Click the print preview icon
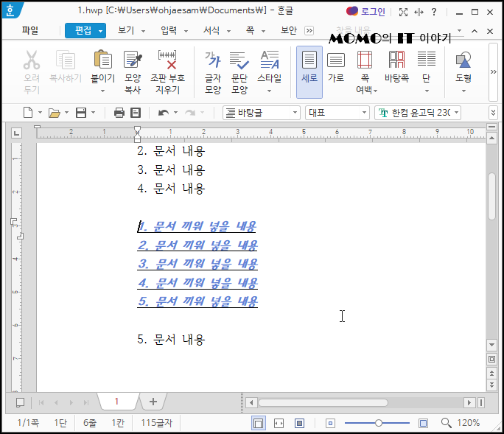The image size is (504, 434). pyautogui.click(x=136, y=113)
